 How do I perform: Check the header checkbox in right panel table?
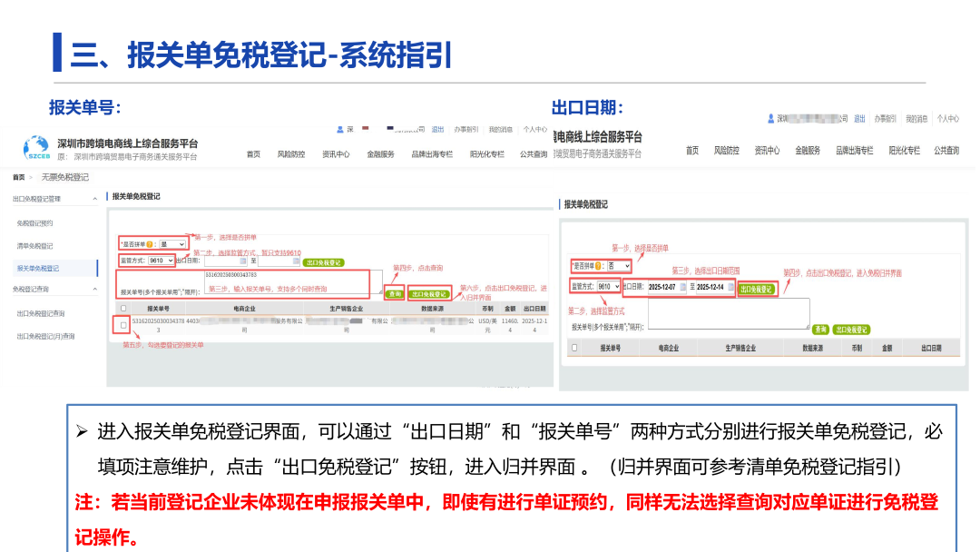click(x=573, y=347)
